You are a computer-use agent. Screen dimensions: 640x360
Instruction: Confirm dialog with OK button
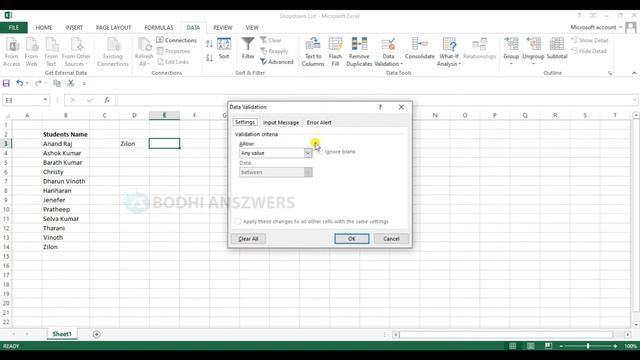(352, 239)
